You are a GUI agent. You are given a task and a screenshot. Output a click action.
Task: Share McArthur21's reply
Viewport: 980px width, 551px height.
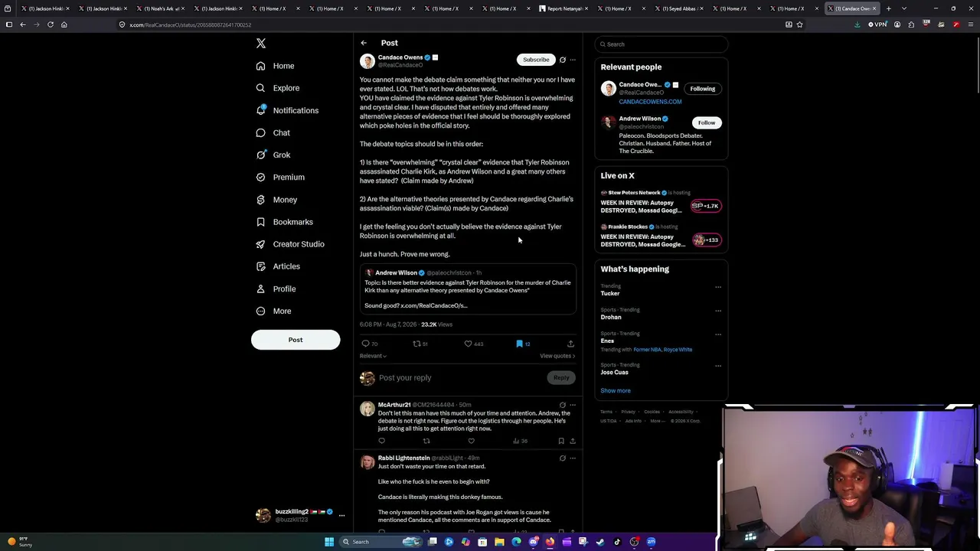point(572,441)
